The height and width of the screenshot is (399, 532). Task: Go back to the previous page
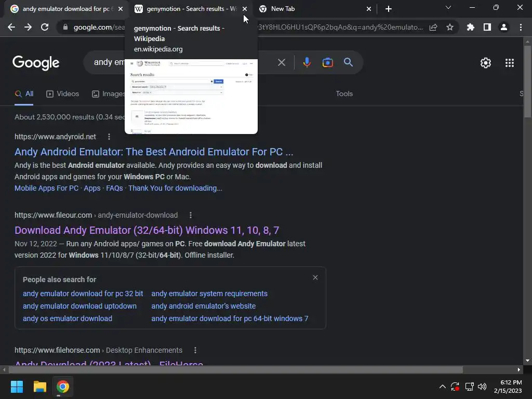(x=11, y=27)
